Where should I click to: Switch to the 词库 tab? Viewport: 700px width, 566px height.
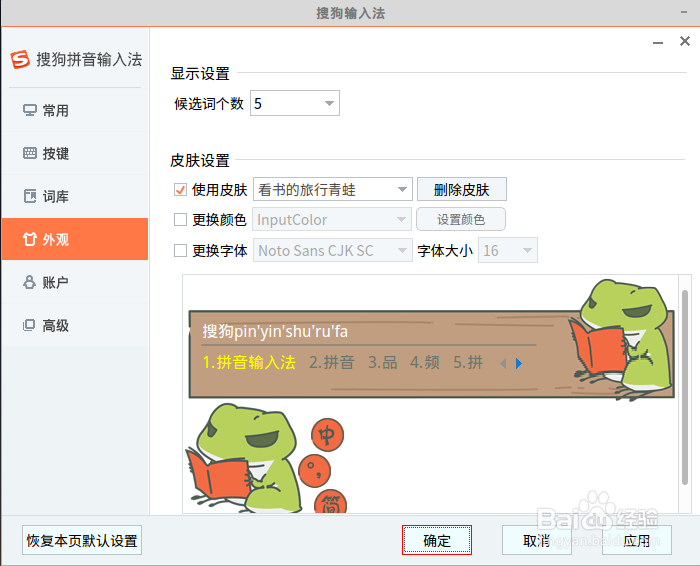click(x=75, y=196)
